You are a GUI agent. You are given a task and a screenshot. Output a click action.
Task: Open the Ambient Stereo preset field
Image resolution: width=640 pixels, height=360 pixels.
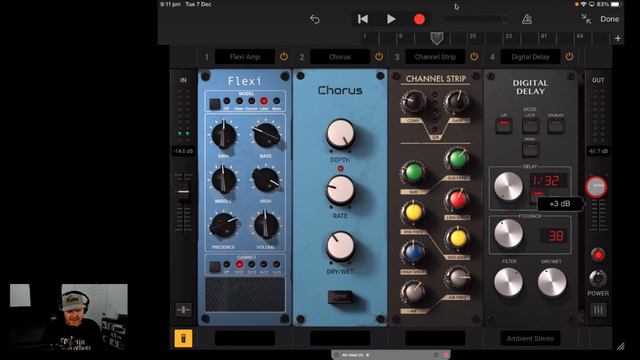pyautogui.click(x=530, y=338)
